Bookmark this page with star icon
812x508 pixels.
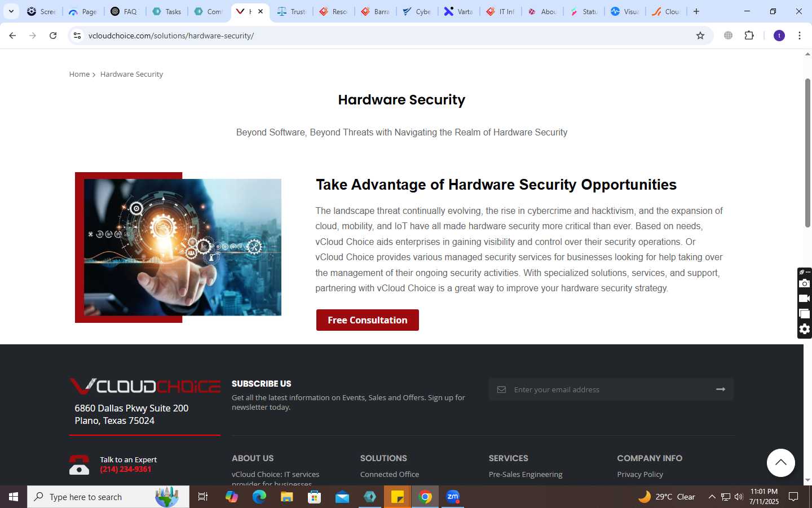point(700,36)
